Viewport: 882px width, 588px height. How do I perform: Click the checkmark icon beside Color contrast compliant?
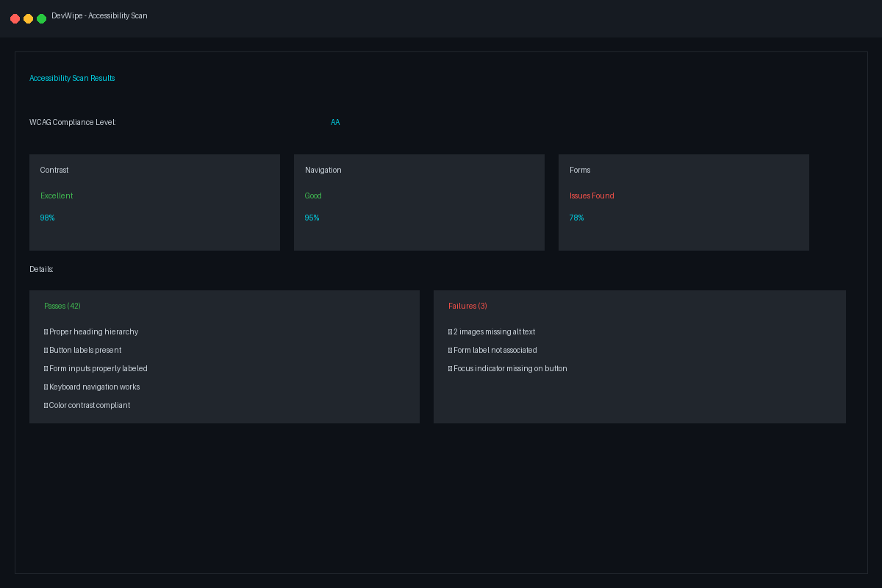click(x=45, y=405)
